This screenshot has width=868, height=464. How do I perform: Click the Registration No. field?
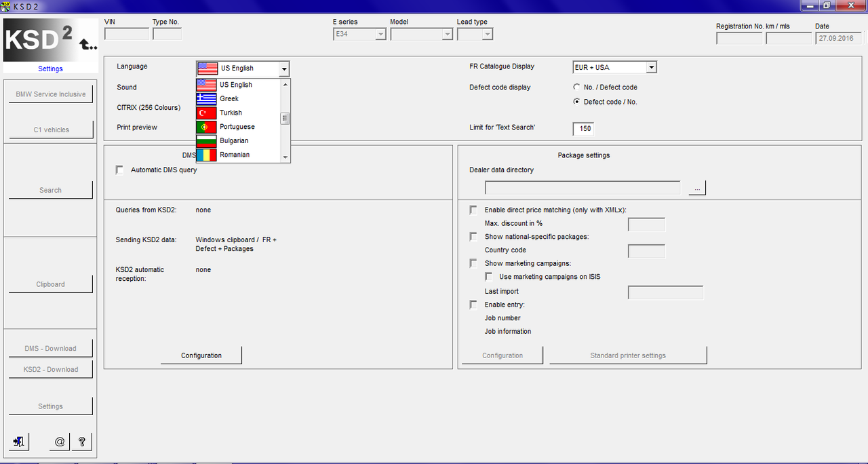coord(739,38)
